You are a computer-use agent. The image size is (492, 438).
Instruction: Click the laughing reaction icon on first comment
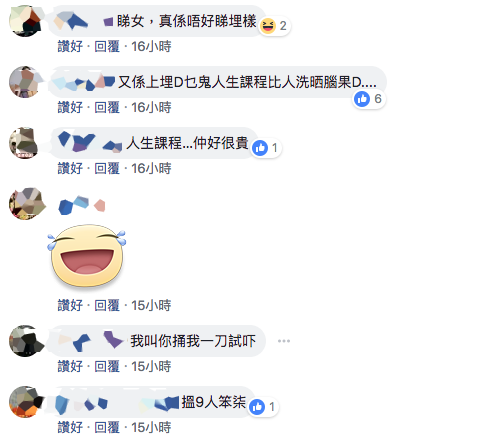point(268,26)
